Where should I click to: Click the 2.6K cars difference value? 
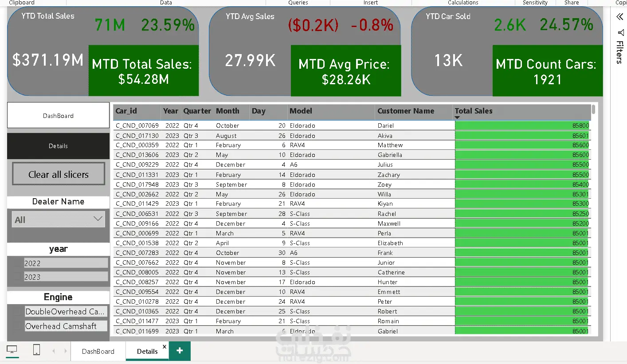coord(510,25)
